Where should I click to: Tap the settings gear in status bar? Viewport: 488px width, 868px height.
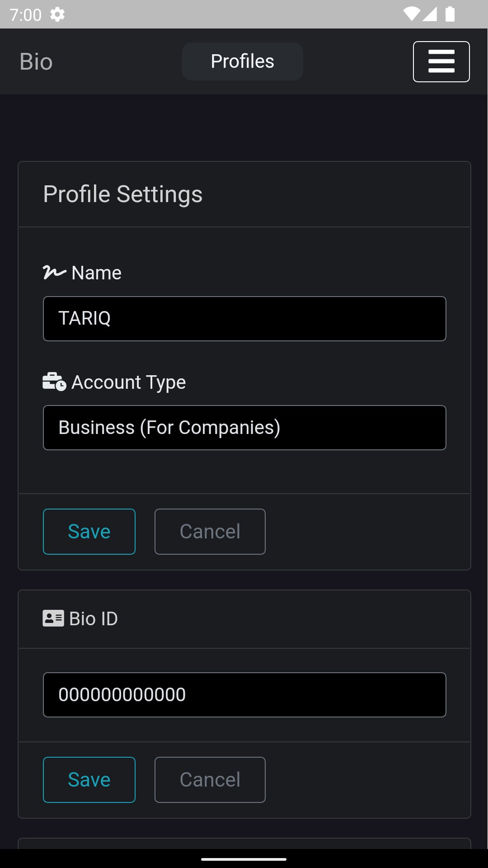(x=57, y=14)
